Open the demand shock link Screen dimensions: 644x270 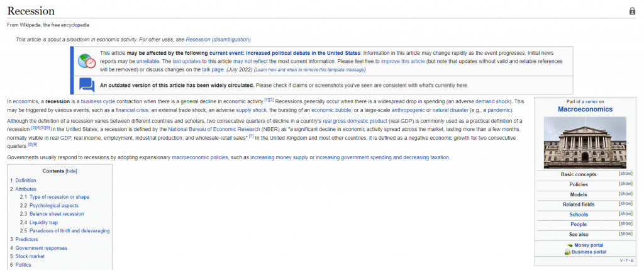[492, 101]
